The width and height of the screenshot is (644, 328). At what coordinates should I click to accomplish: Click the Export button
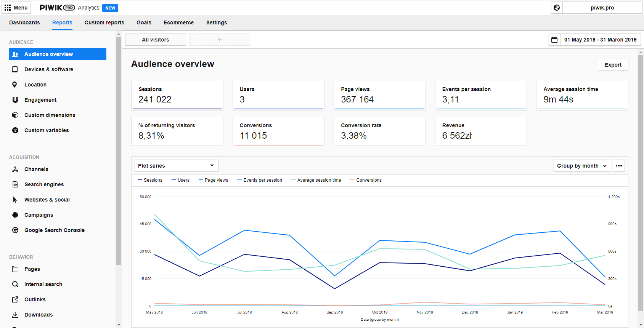tap(613, 65)
